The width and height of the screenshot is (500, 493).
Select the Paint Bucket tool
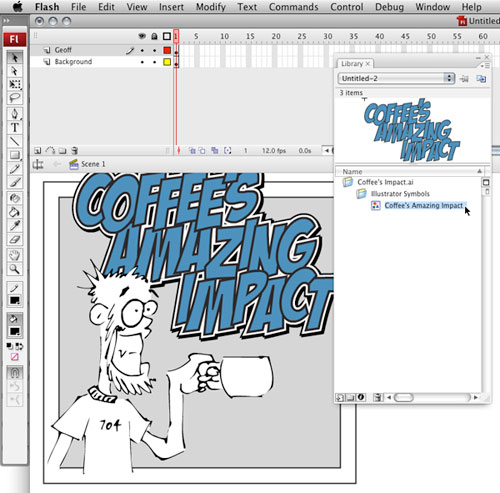(15, 212)
